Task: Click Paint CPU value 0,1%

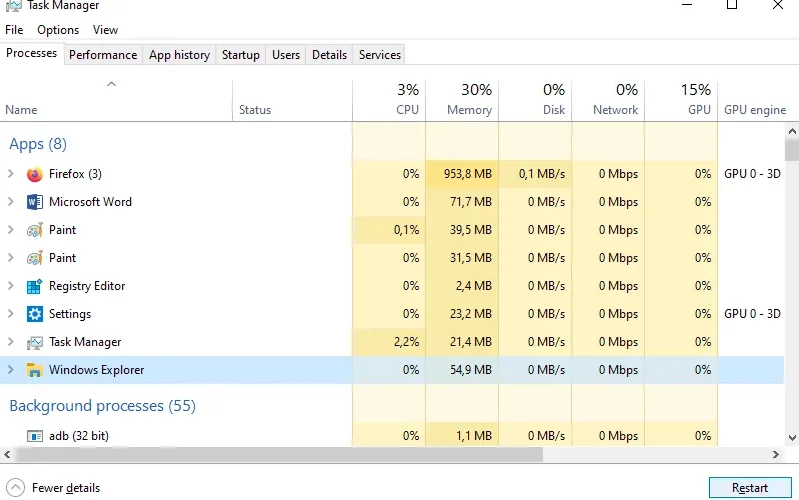Action: (406, 230)
